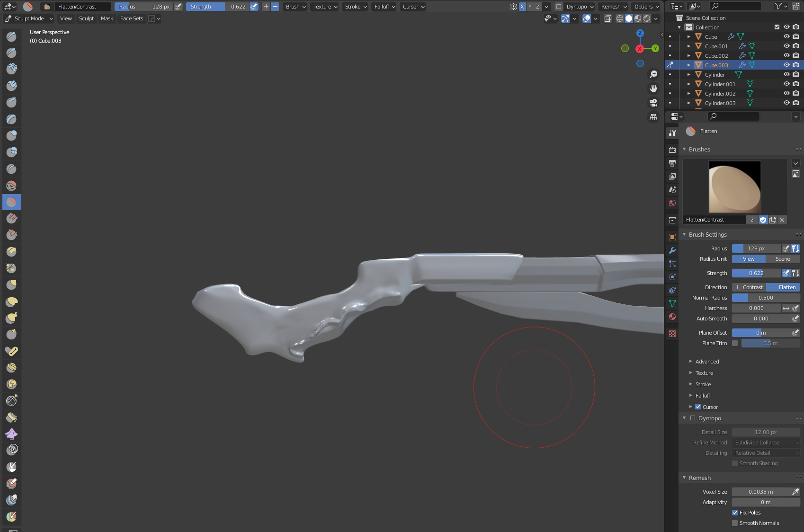The width and height of the screenshot is (804, 532).
Task: Enable the Dyntopo checkbox in panel
Action: coord(693,418)
